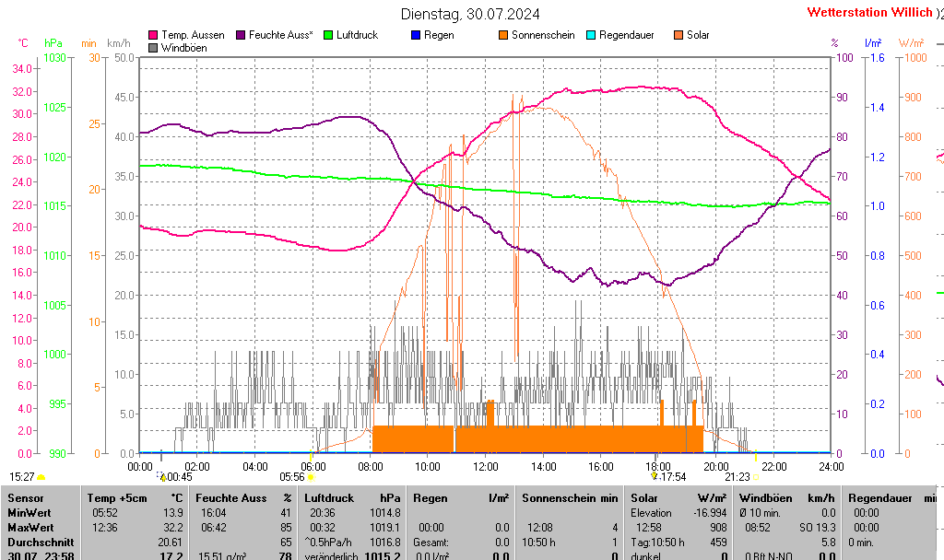
Task: Click the yellow sun icon beside 15:27
Action: pos(41,478)
